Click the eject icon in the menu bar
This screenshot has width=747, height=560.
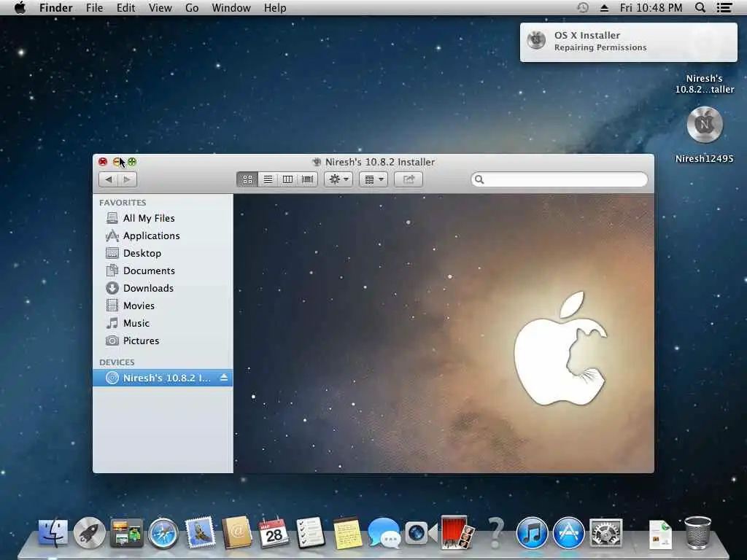tap(604, 7)
